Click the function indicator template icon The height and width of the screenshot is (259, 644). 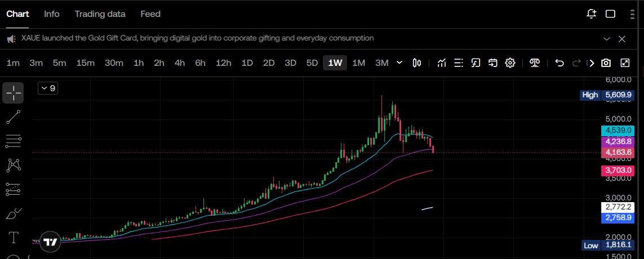(476, 63)
